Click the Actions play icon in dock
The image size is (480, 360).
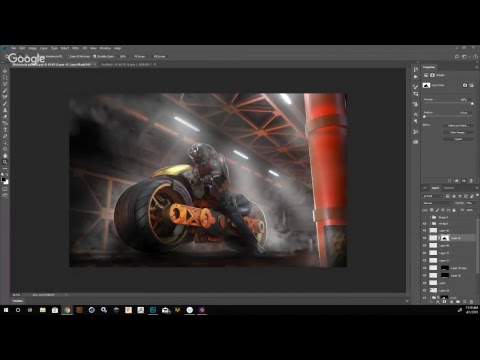pos(416,77)
